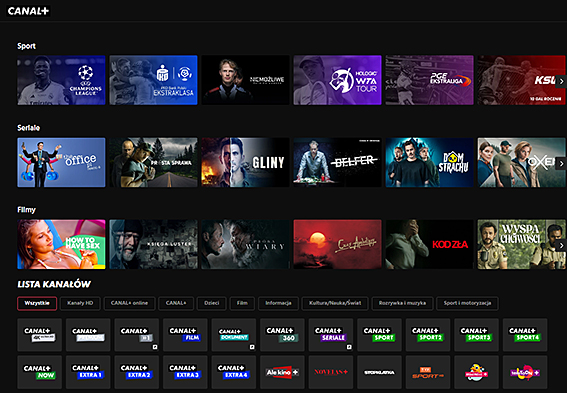
Task: Open the CANAL+ Film channel tile
Action: (185, 335)
